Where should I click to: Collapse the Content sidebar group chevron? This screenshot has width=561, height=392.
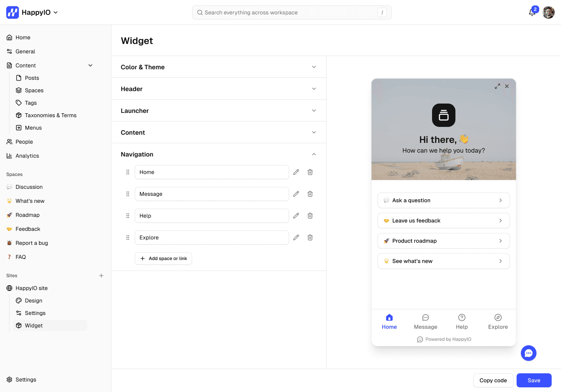click(90, 65)
